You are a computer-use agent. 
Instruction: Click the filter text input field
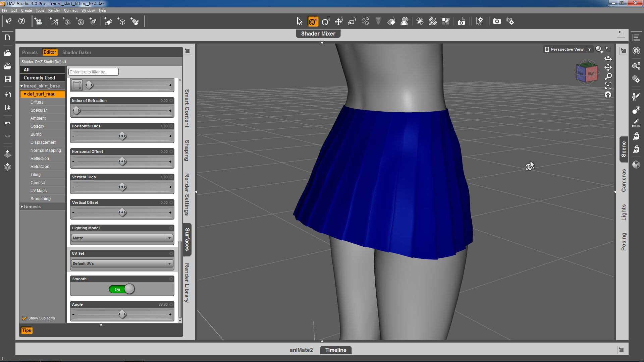coord(93,72)
